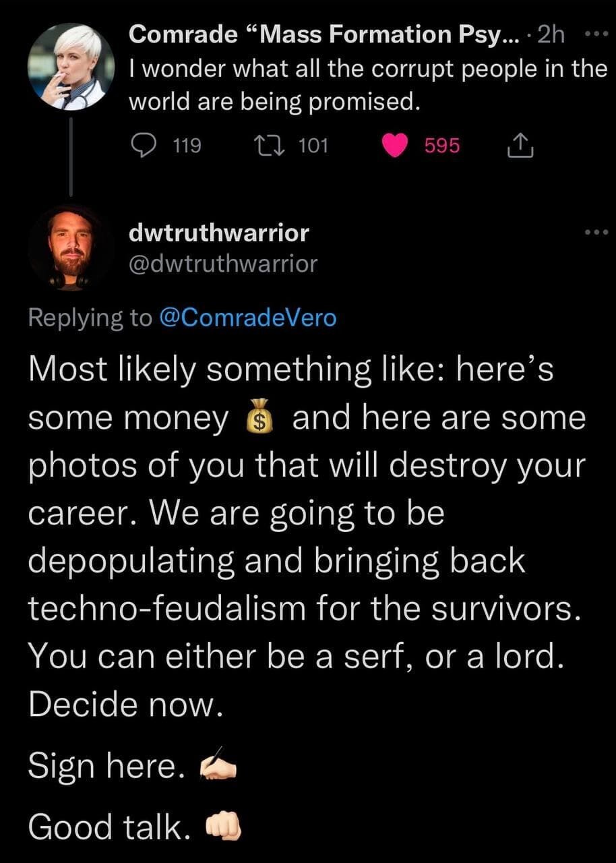
Task: Click the bold dwtruthwarrior display name
Action: point(219,233)
